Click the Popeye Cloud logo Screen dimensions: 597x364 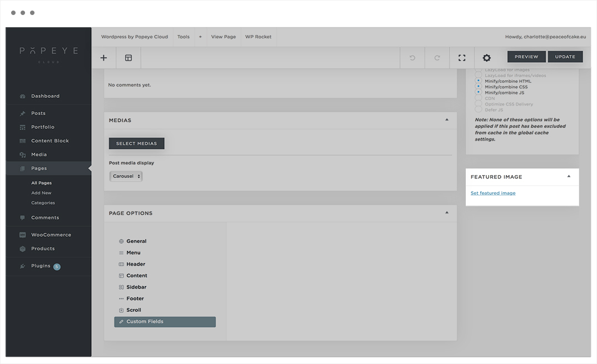tap(49, 54)
